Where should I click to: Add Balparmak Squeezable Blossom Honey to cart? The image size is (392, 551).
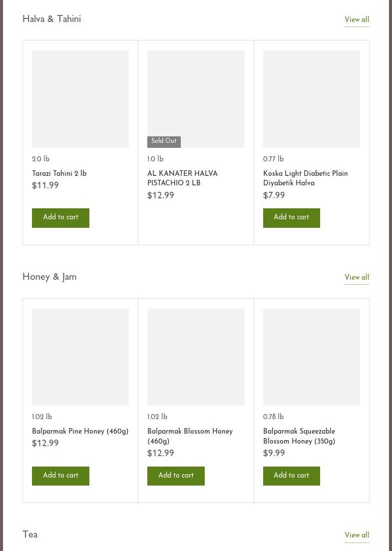pos(291,476)
